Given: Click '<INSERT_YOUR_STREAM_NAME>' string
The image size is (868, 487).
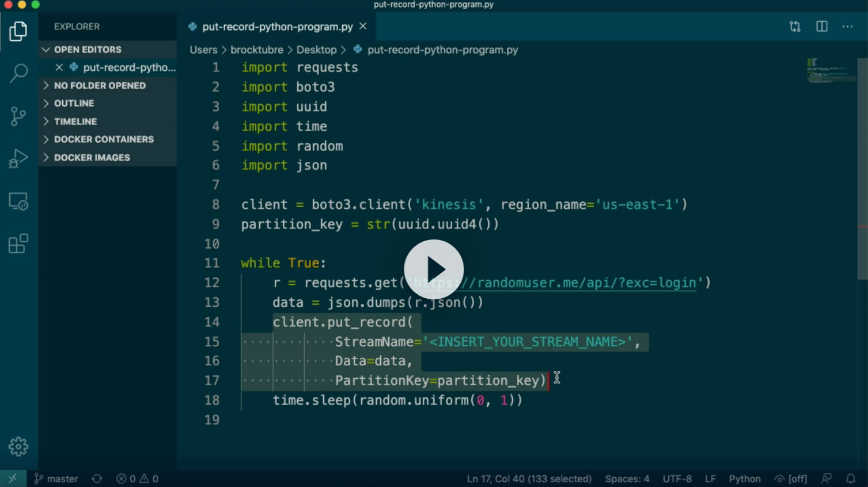Looking at the screenshot, I should coord(528,342).
